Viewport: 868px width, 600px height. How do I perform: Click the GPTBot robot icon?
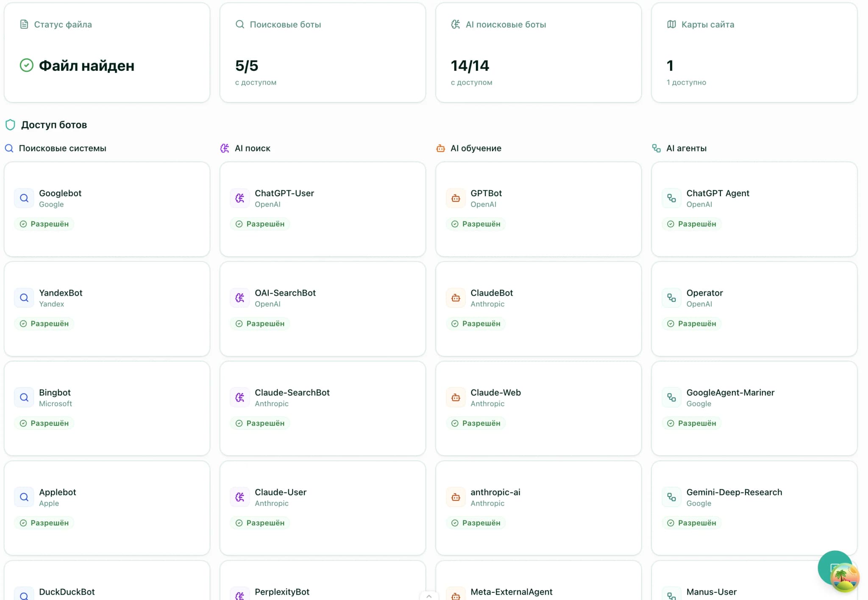456,198
